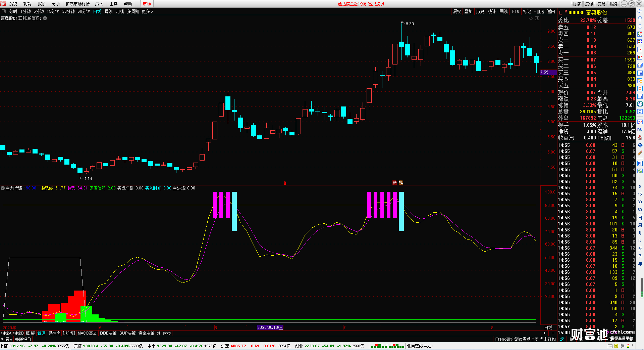
Task: Open the 分析 menu
Action: click(x=56, y=4)
